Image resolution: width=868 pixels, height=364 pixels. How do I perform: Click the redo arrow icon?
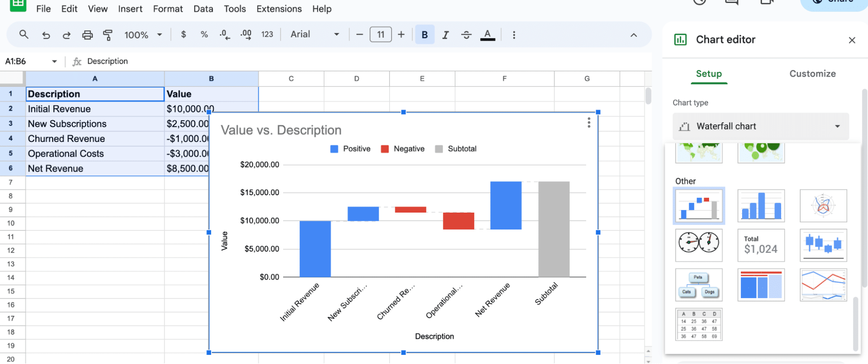[66, 35]
